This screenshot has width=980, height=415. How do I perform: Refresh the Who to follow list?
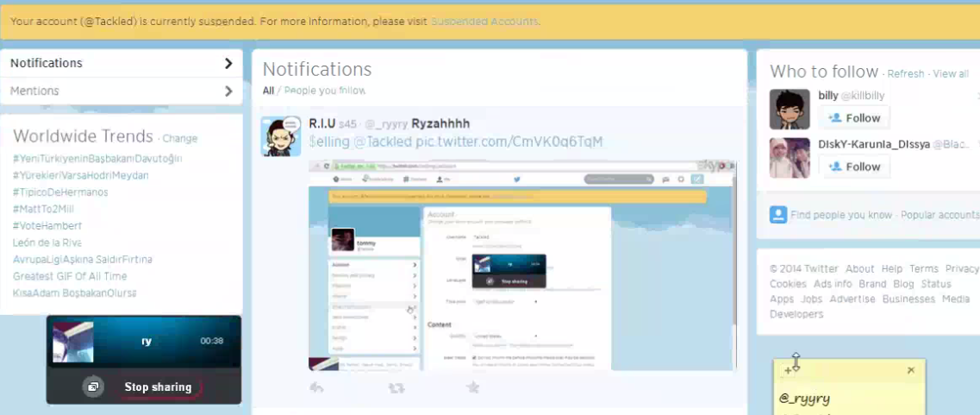pyautogui.click(x=906, y=74)
